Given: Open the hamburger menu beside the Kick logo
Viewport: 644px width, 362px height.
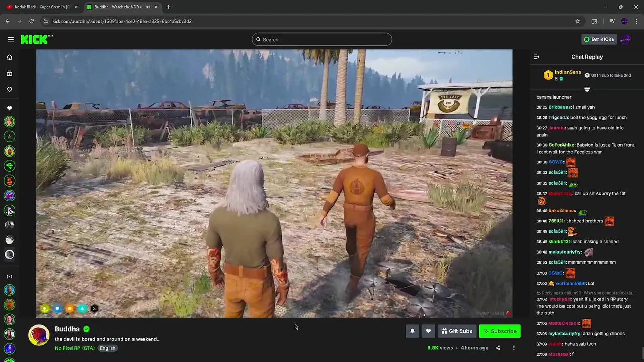Looking at the screenshot, I should (11, 39).
